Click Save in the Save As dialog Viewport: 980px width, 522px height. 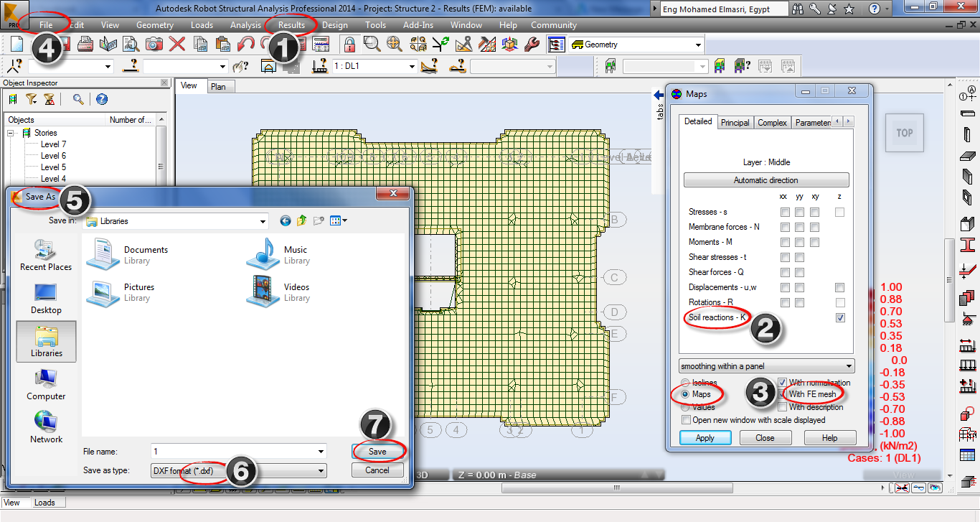[377, 452]
